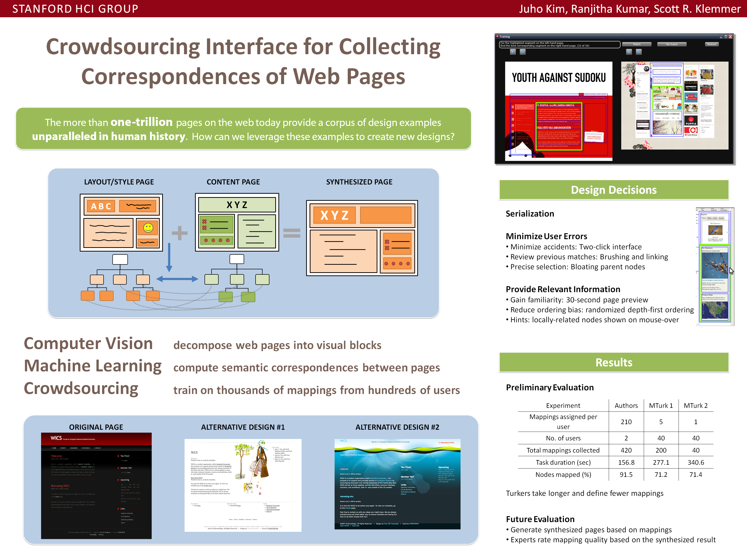Screen dimensions: 747x560
Task: Click the PUPPIA thumbnail on right page
Action: click(x=691, y=121)
